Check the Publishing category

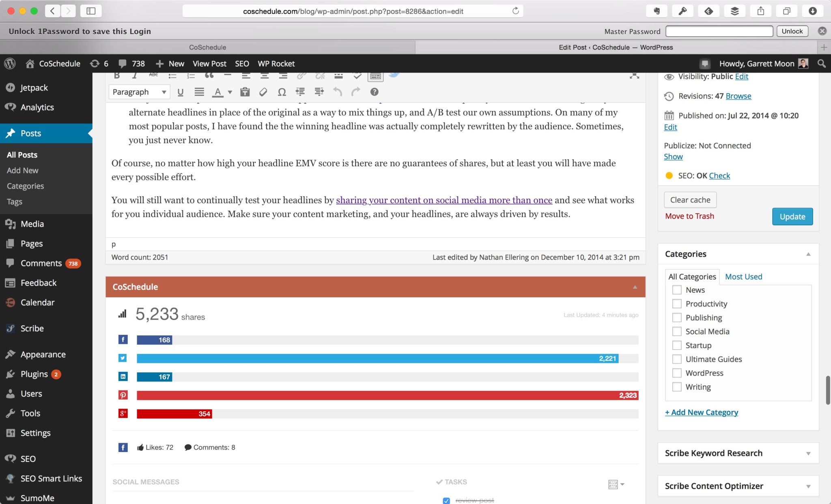pos(677,317)
